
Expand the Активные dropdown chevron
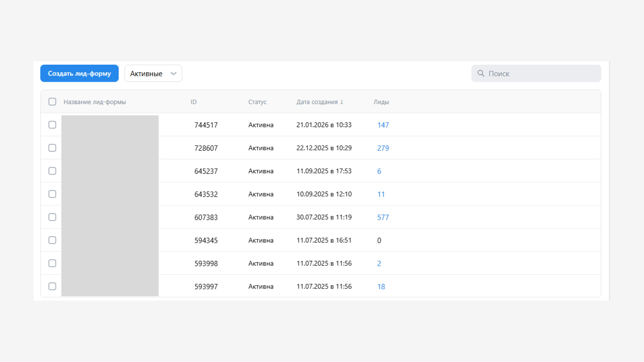click(x=173, y=74)
